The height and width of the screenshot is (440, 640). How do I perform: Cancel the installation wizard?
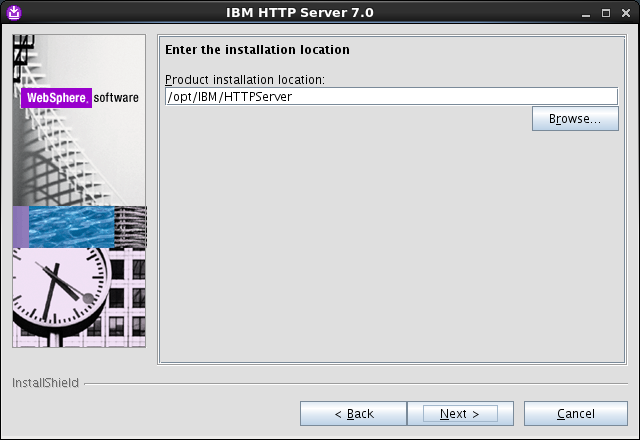[x=576, y=413]
